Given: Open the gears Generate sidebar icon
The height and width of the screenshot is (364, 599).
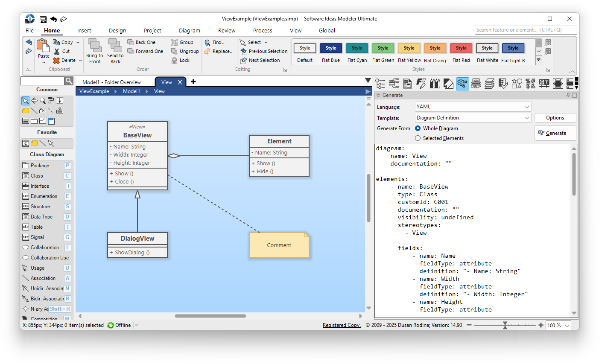Looking at the screenshot, I should 462,83.
